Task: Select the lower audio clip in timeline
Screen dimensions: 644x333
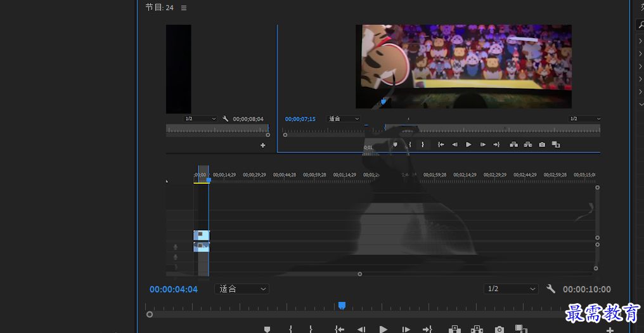Action: pyautogui.click(x=202, y=247)
